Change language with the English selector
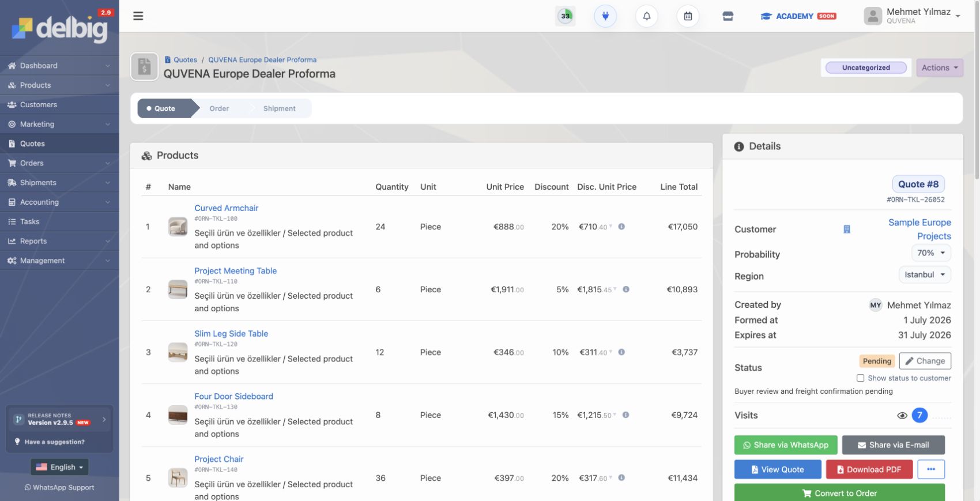This screenshot has width=980, height=501. pyautogui.click(x=60, y=467)
